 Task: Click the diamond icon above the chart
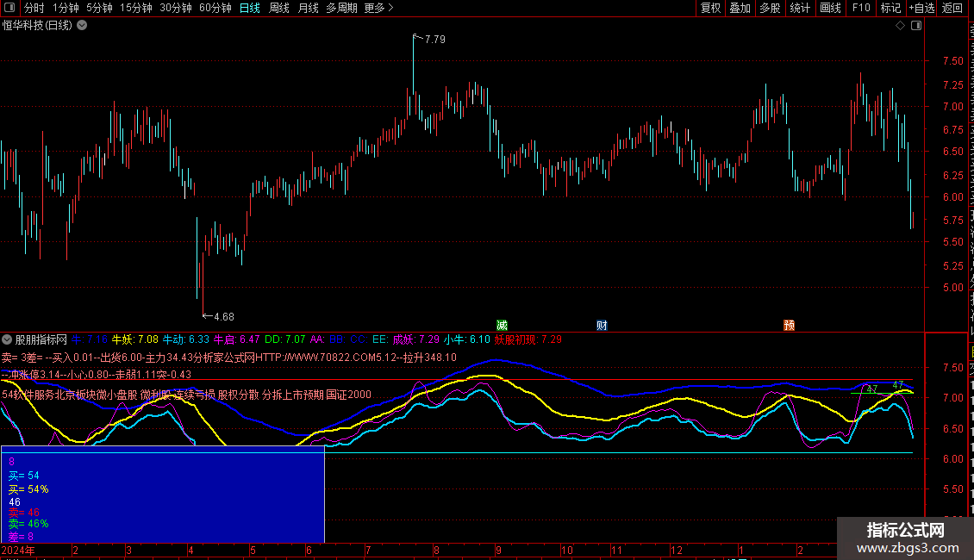pos(901,26)
